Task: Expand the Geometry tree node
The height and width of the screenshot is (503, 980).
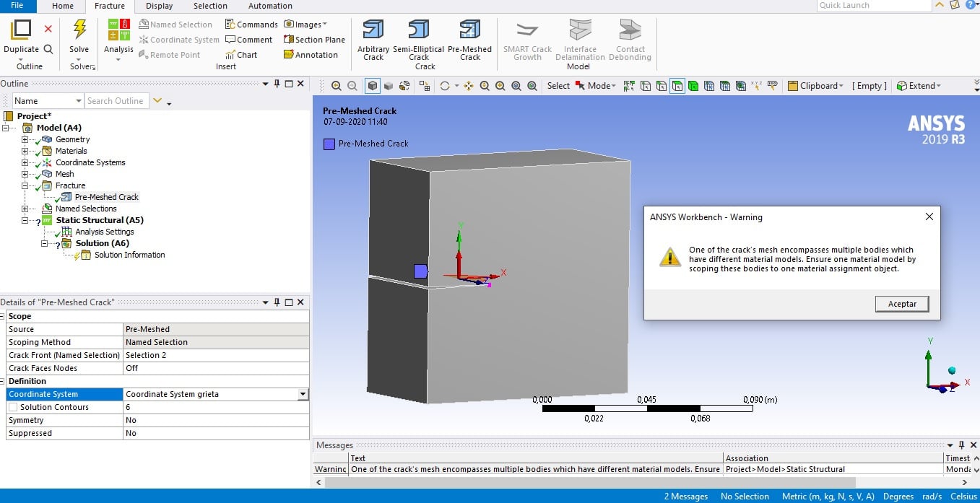Action: [x=25, y=139]
